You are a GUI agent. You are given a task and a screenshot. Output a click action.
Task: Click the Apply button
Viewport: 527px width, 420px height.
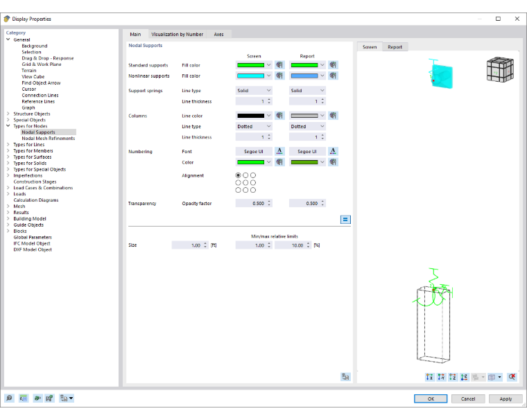click(506, 399)
